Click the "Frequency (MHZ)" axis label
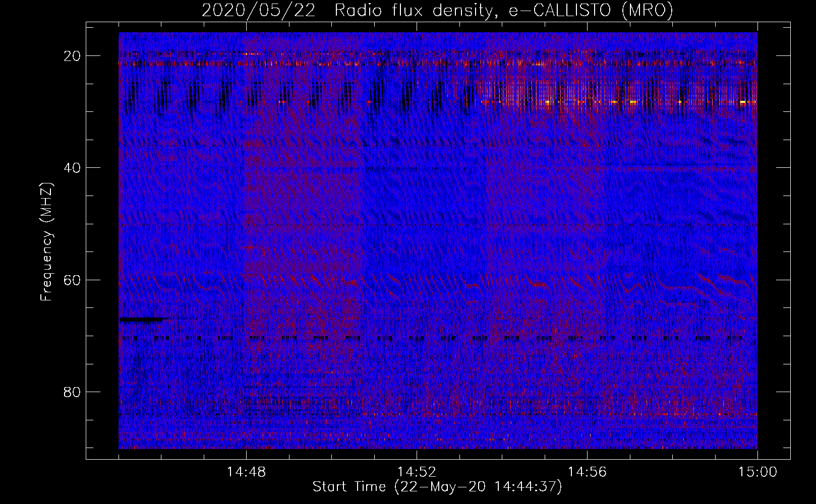Screen dimensions: 816x504 tap(46, 242)
